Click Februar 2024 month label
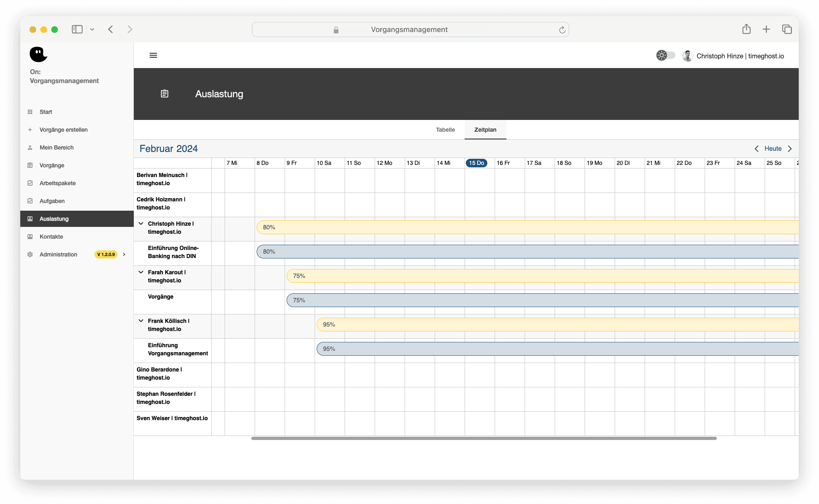819x504 pixels. tap(169, 149)
